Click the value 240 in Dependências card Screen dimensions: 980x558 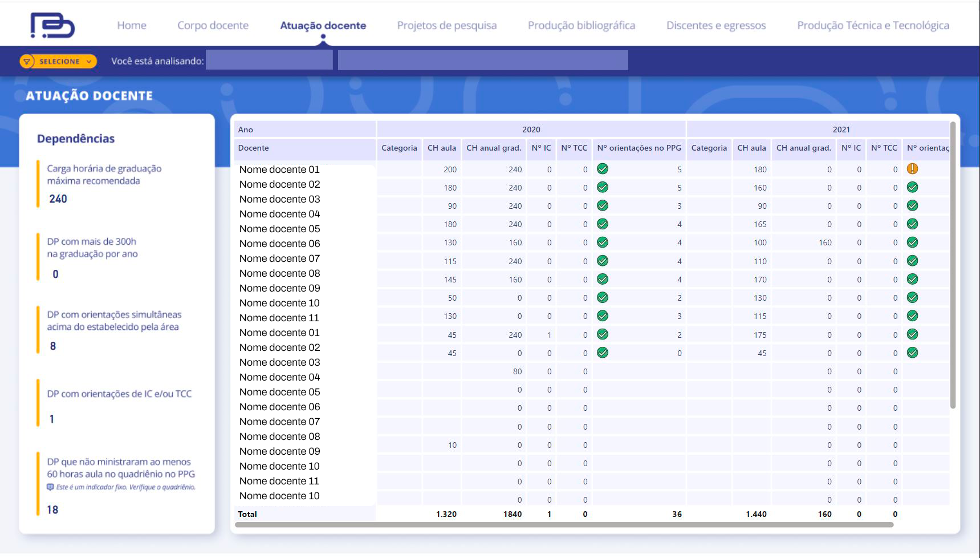[58, 199]
